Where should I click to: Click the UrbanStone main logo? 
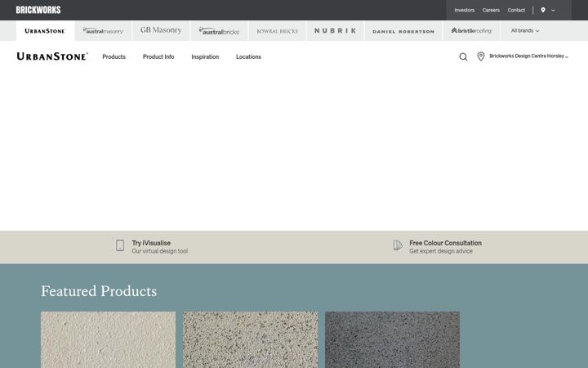[52, 56]
